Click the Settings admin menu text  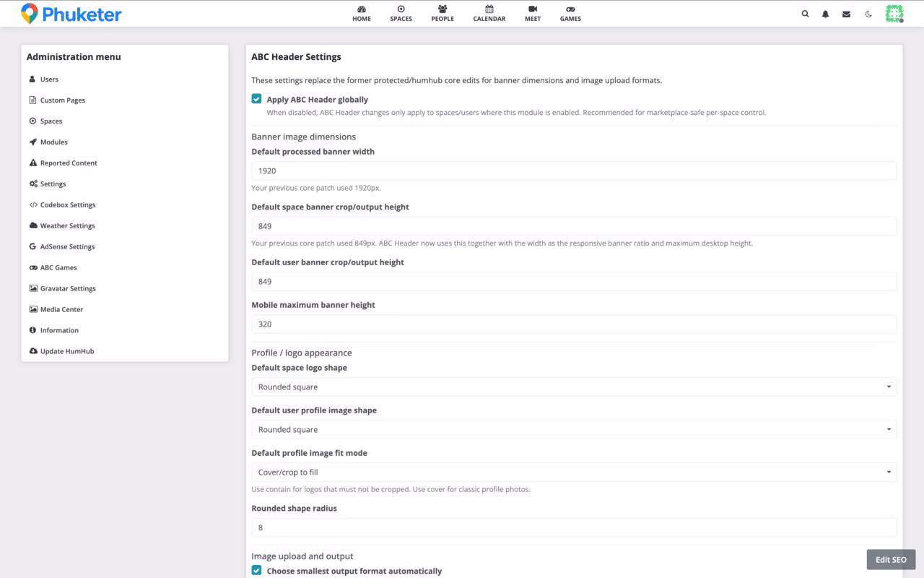[x=53, y=184]
